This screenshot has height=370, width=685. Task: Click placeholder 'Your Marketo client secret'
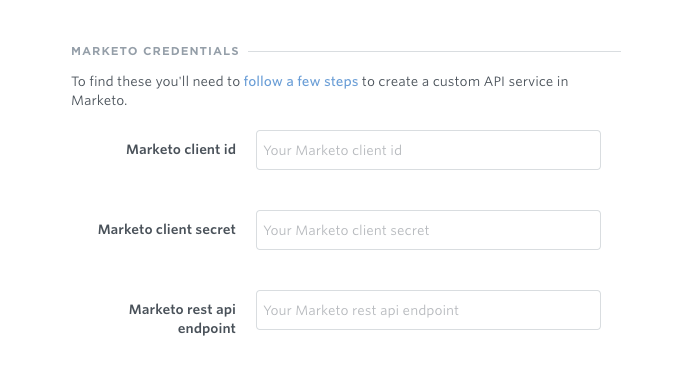coord(346,230)
